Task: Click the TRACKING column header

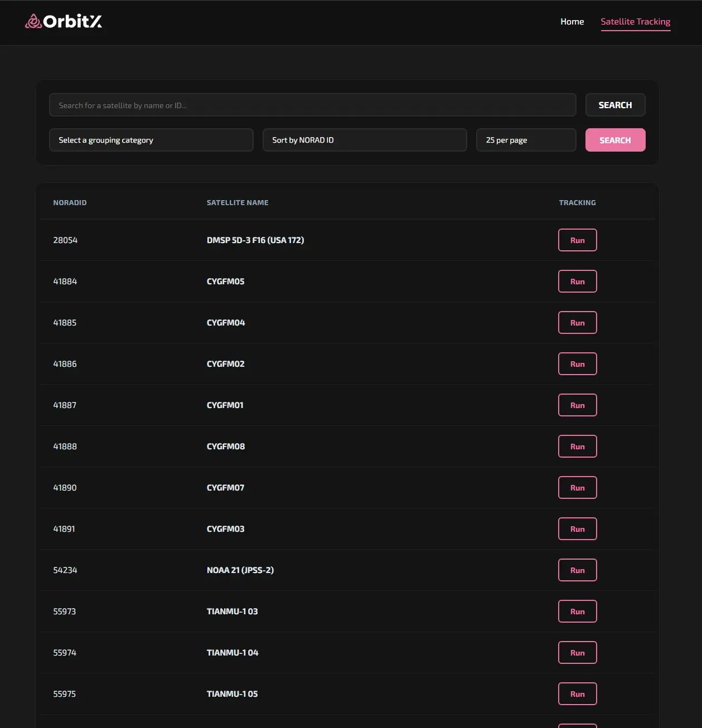Action: (x=577, y=203)
